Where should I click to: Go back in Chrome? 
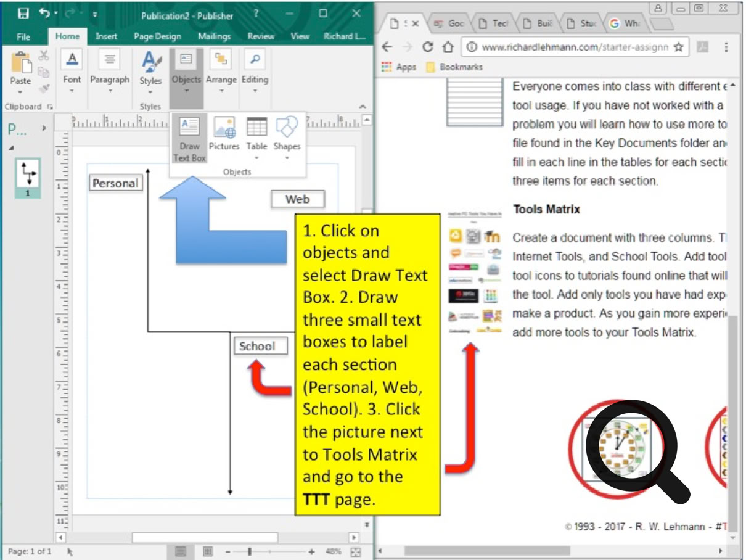pos(387,47)
